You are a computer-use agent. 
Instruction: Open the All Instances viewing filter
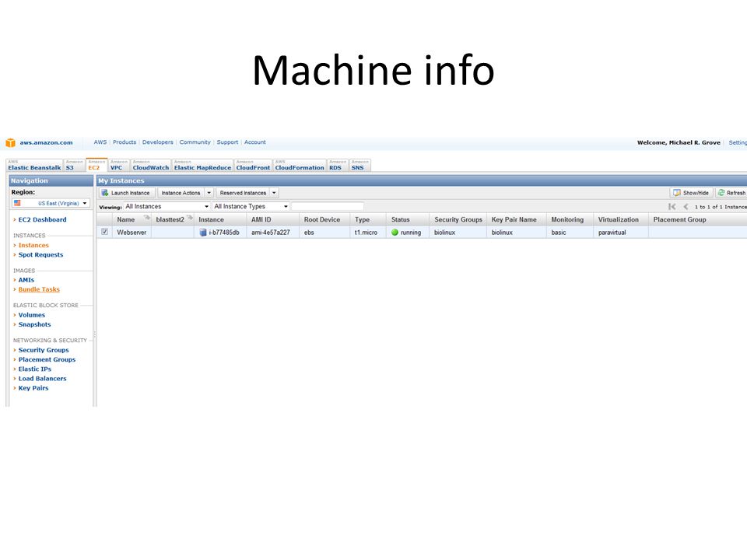coord(167,206)
